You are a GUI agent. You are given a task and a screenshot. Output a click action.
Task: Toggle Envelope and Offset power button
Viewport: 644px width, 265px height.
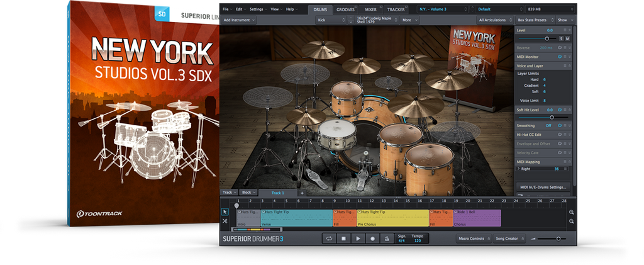(559, 144)
